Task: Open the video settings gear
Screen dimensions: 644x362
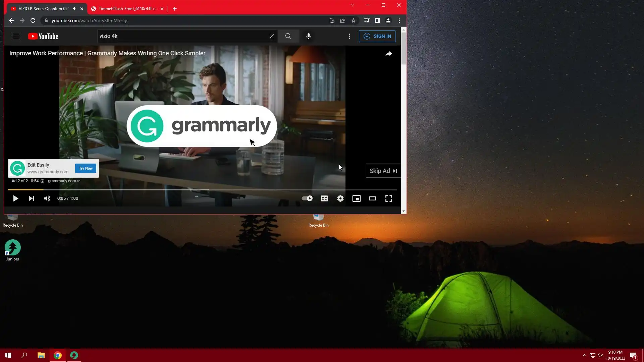Action: coord(340,198)
